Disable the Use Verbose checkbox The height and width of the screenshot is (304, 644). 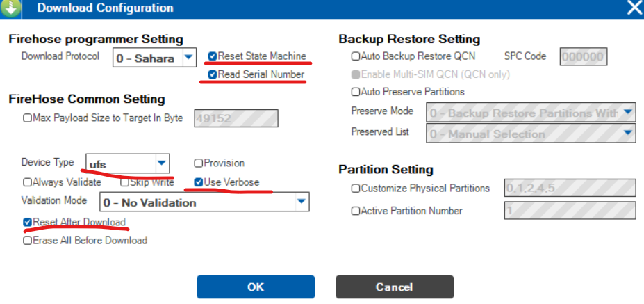point(199,182)
